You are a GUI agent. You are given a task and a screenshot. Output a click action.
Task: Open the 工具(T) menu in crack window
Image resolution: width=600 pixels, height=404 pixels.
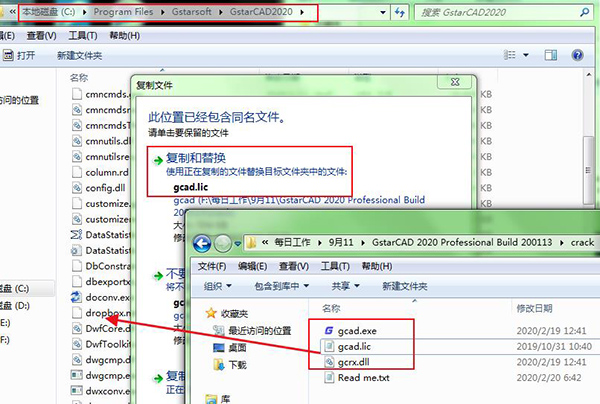click(335, 266)
